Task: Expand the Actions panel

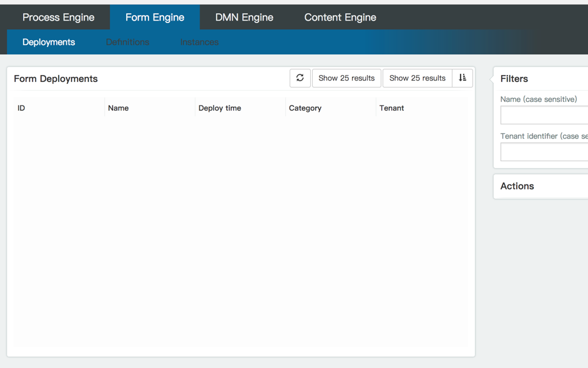Action: point(517,186)
